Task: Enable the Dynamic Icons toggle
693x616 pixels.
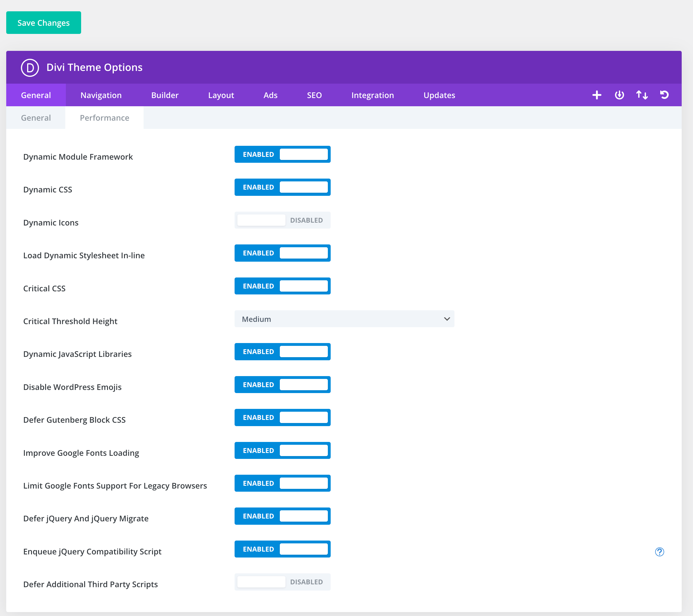Action: (x=282, y=220)
